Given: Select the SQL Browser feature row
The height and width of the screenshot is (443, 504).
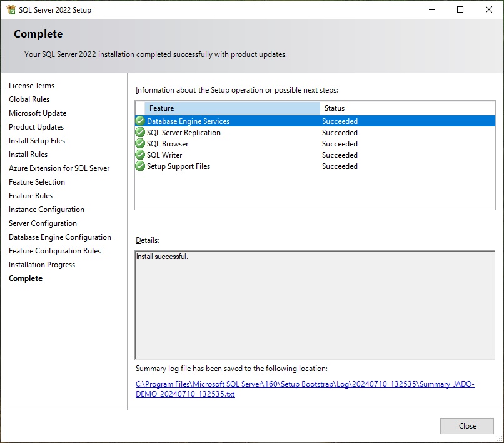Looking at the screenshot, I should click(168, 144).
